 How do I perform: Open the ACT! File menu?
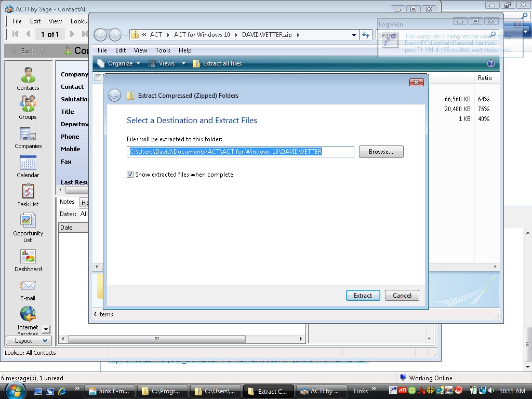click(x=17, y=21)
